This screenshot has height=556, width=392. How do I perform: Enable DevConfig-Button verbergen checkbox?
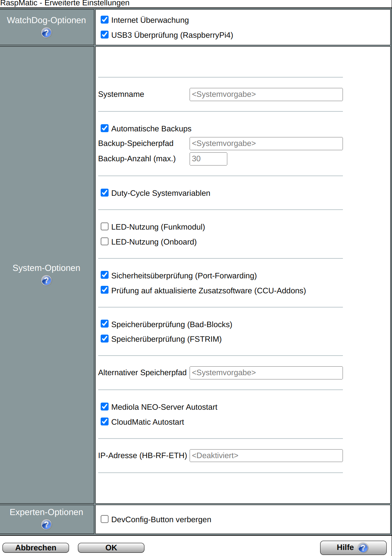point(105,519)
